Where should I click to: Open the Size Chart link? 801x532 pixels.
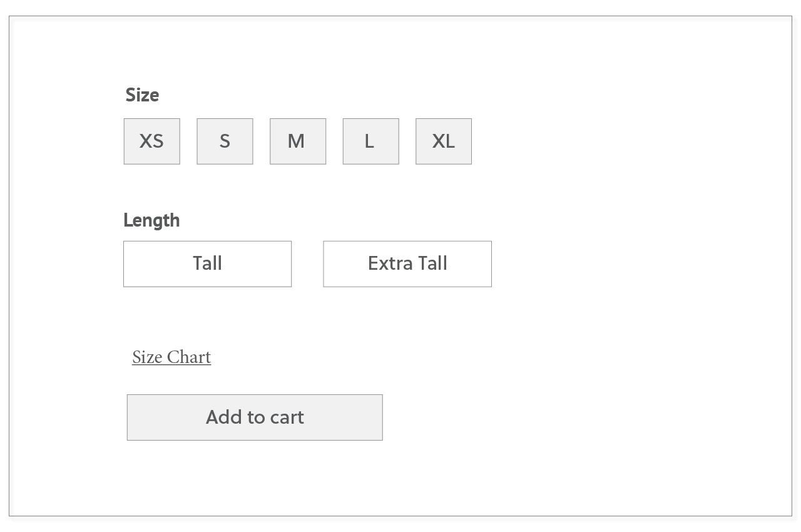pos(171,357)
